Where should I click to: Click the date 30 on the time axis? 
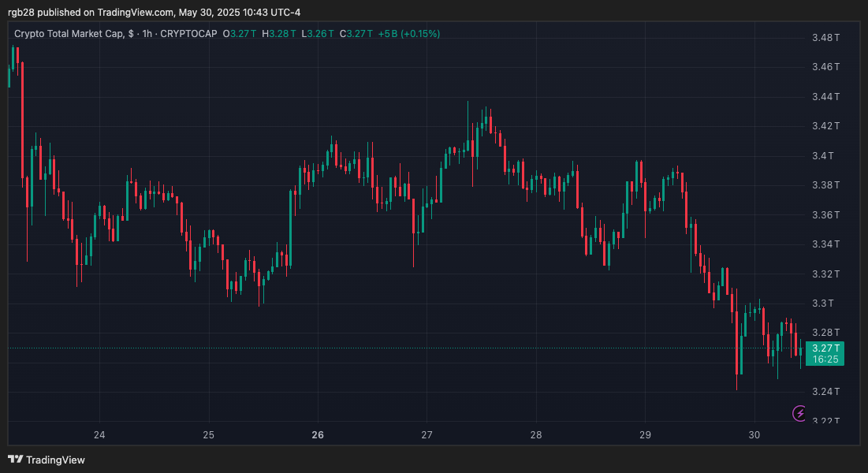click(753, 434)
